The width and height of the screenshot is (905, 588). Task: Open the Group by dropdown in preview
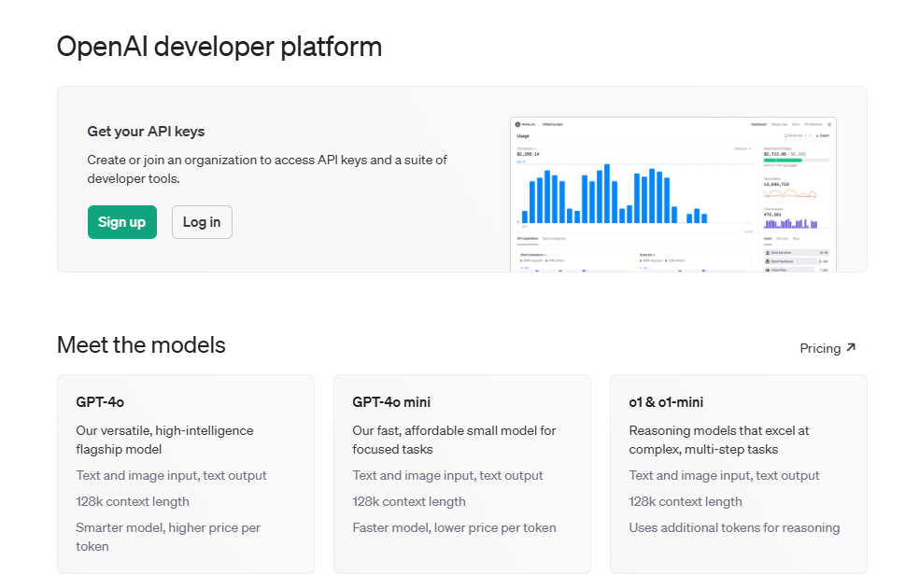(742, 148)
